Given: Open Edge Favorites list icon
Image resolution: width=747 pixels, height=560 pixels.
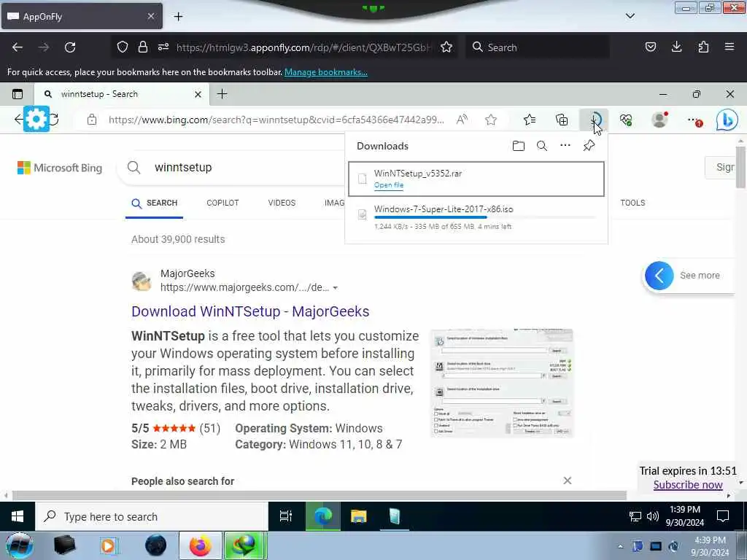Looking at the screenshot, I should click(530, 120).
